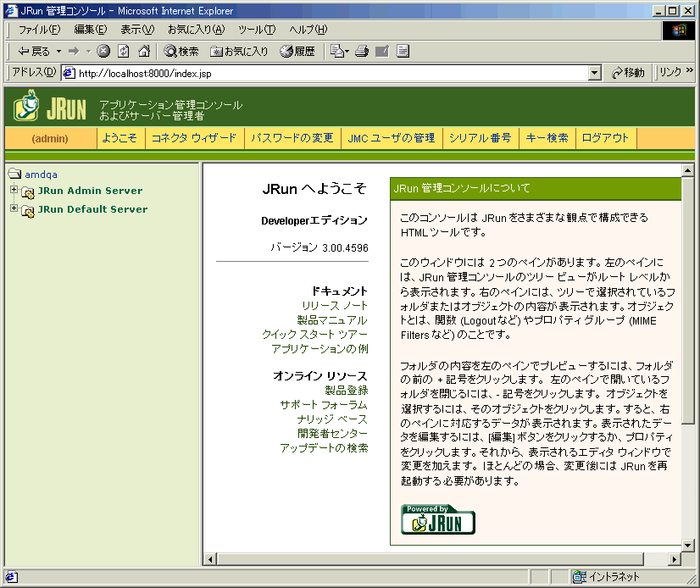
Task: Select JRun Default Server tree item
Action: click(92, 209)
